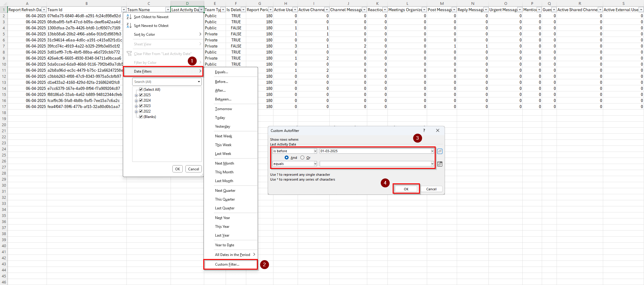The width and height of the screenshot is (644, 285).
Task: Open the filter icon on the Guests column header
Action: [554, 9]
